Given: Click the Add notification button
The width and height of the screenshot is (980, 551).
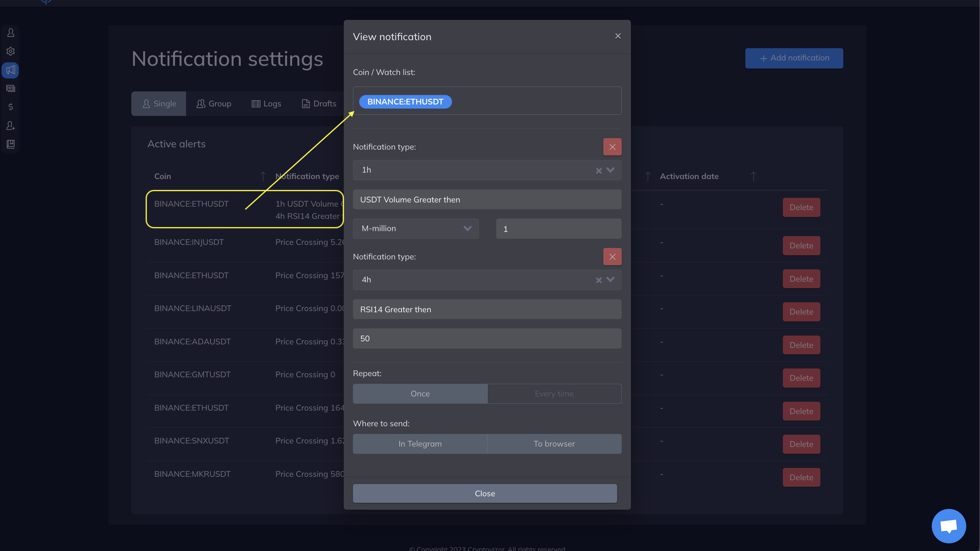Looking at the screenshot, I should [x=794, y=58].
